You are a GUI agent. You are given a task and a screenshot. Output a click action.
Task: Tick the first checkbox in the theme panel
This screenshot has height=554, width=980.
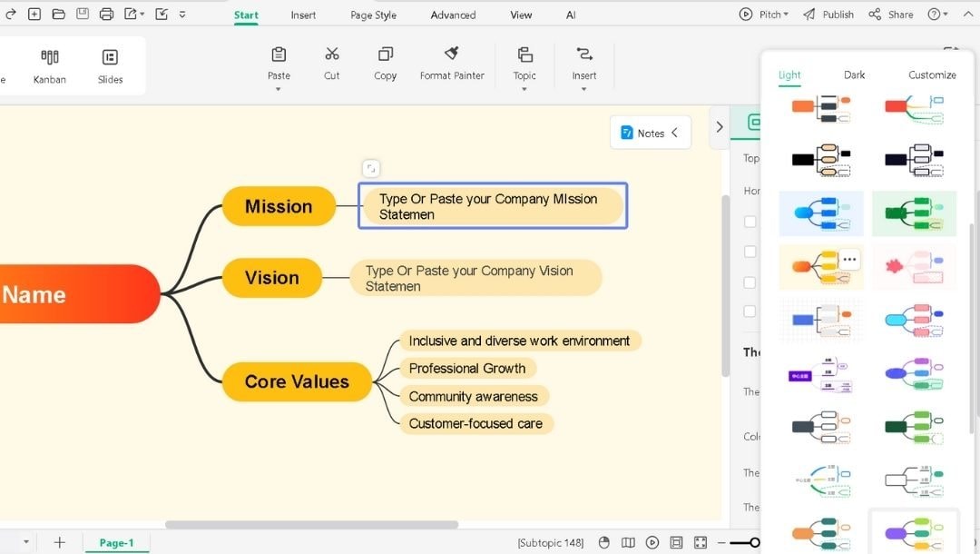(x=750, y=222)
